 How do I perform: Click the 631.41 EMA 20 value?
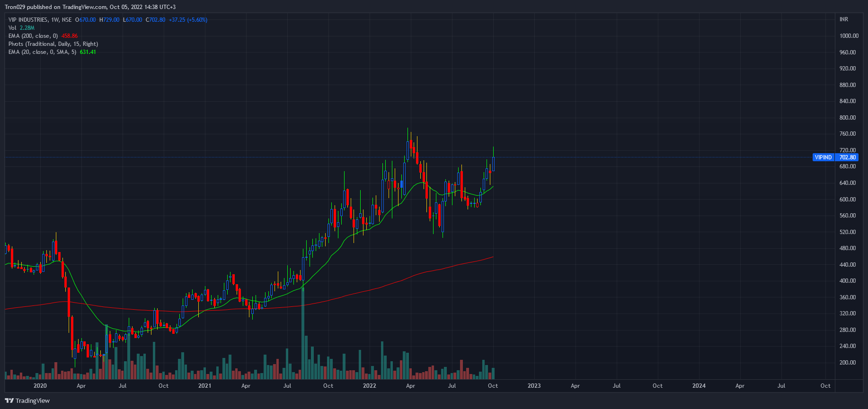coord(88,52)
